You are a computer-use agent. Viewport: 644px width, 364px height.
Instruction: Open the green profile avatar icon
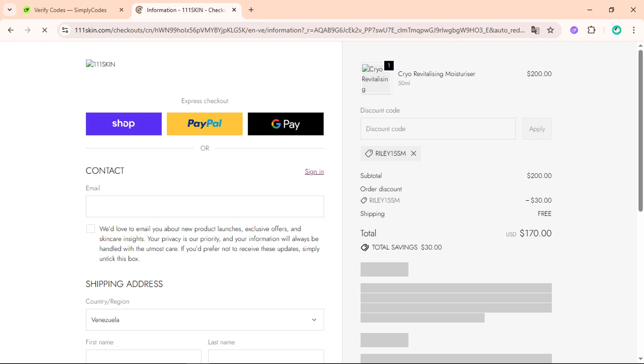[617, 30]
